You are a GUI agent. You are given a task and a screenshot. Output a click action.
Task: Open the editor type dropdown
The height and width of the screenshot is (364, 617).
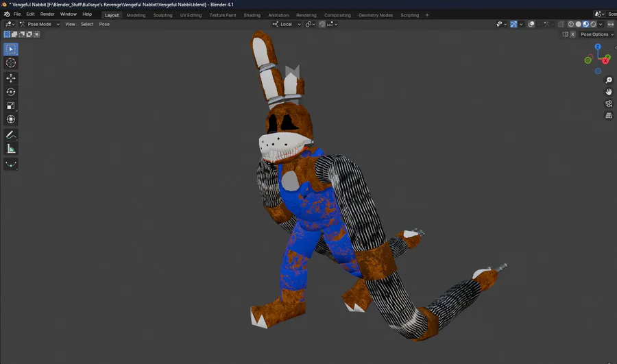pos(10,25)
